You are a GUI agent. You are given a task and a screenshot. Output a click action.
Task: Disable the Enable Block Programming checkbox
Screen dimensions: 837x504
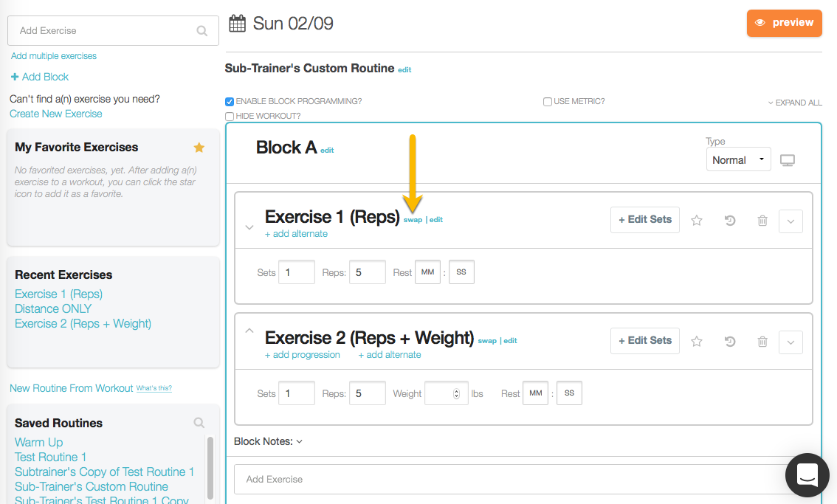(x=230, y=102)
